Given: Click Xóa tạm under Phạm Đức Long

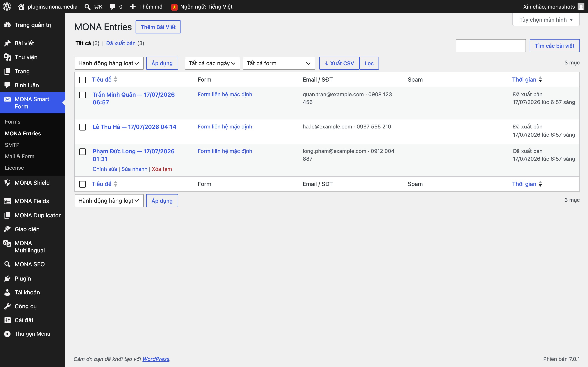Looking at the screenshot, I should (162, 169).
